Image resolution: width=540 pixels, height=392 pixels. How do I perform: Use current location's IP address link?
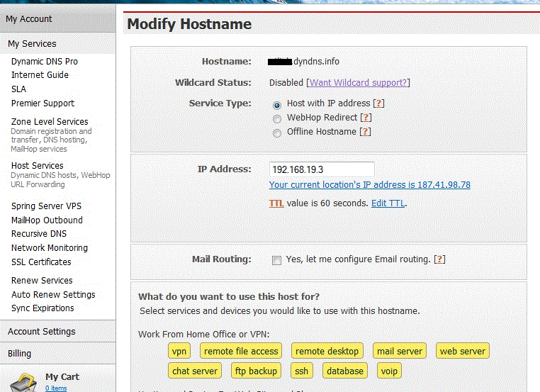[370, 184]
